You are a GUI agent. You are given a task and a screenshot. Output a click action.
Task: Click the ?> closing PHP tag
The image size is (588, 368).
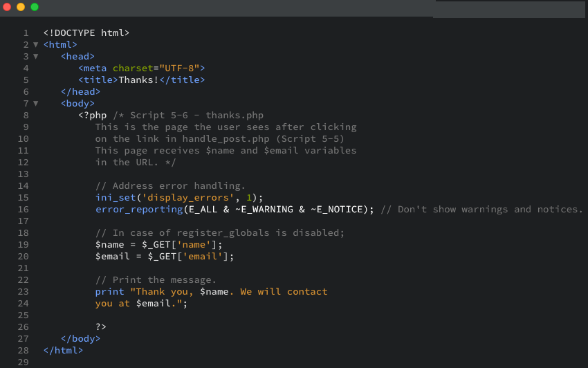pos(101,326)
